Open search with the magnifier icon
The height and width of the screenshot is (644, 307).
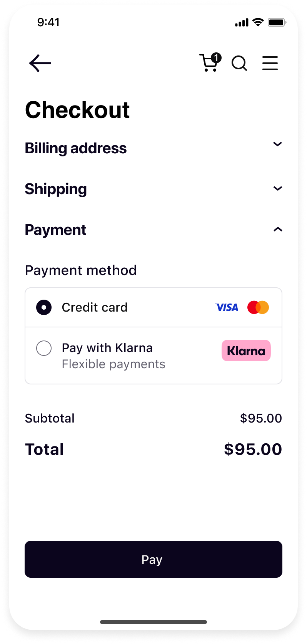click(239, 63)
